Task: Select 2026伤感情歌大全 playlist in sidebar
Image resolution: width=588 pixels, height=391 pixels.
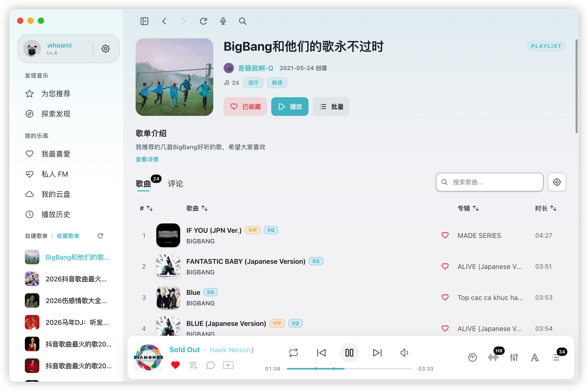Action: 68,300
